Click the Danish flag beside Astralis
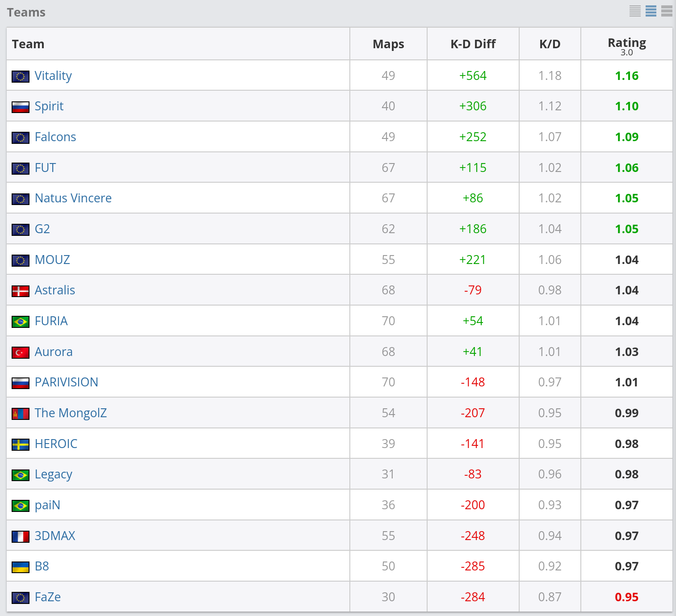 click(x=21, y=291)
